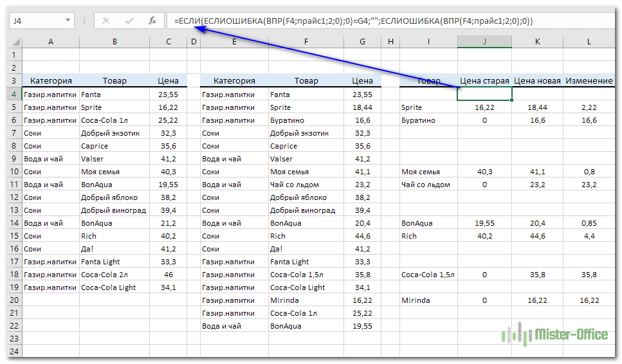Click the Select All corner triangle
The height and width of the screenshot is (364, 622).
(15, 42)
